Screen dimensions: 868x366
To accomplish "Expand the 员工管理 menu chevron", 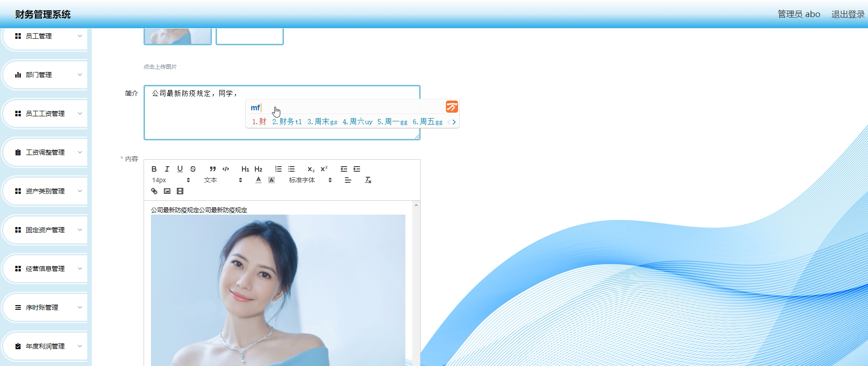I will pos(80,36).
